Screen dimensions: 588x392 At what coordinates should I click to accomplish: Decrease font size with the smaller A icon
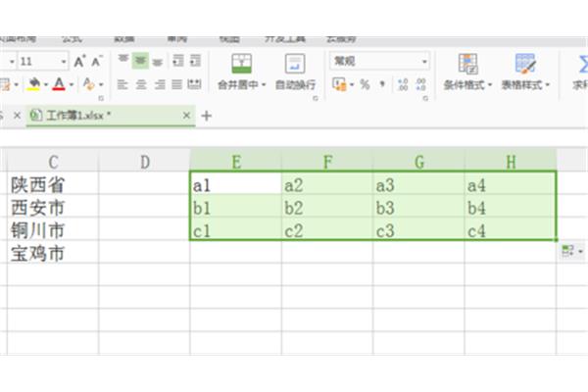point(97,61)
